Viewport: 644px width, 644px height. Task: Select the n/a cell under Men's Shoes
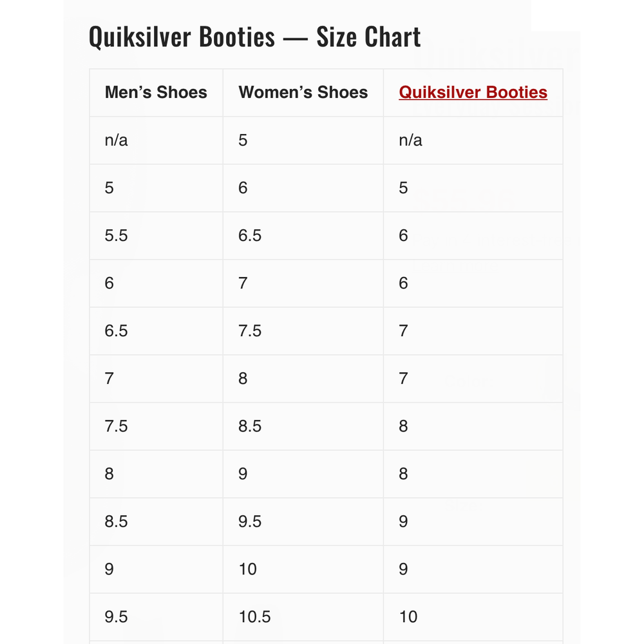pos(117,140)
